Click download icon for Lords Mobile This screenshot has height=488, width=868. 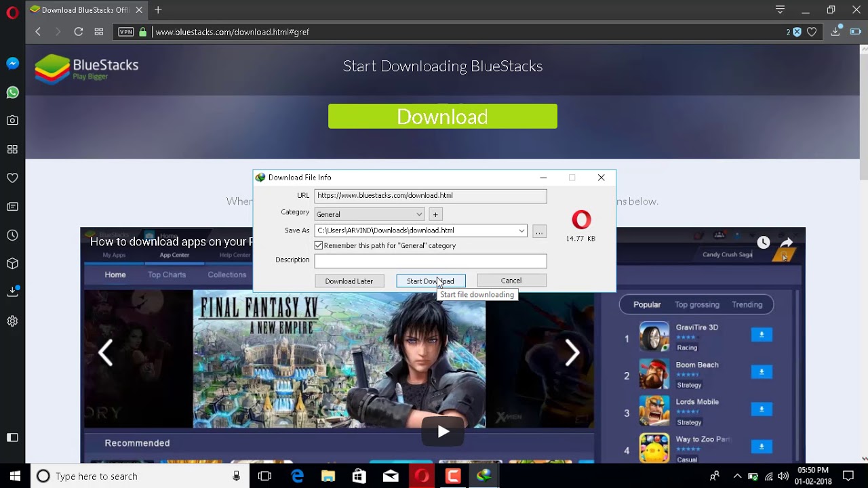pyautogui.click(x=762, y=409)
